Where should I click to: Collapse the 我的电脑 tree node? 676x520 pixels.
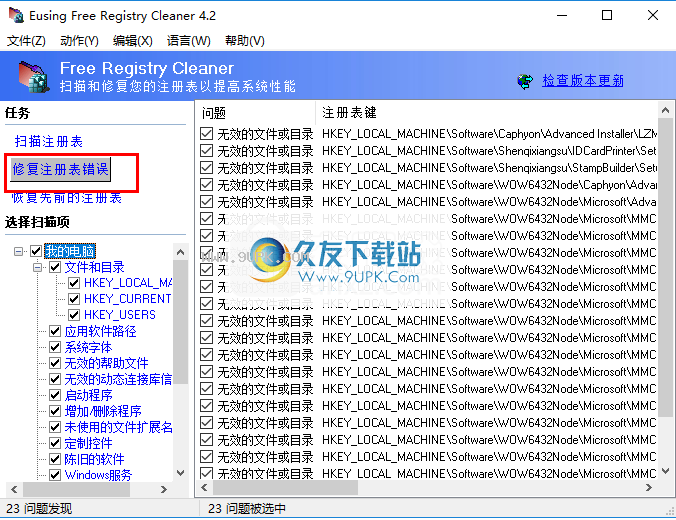click(x=19, y=251)
